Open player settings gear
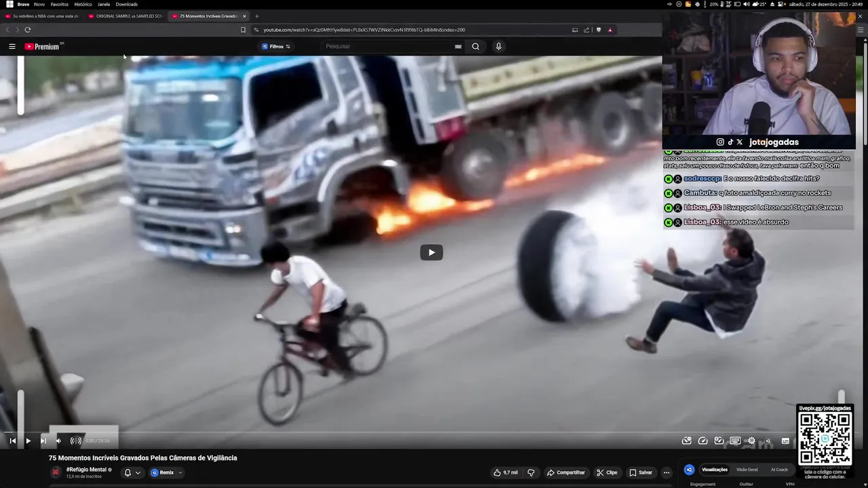The width and height of the screenshot is (868, 488). 751,441
